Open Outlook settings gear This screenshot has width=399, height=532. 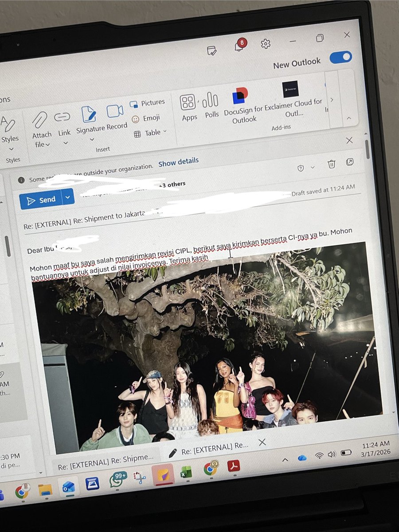click(x=266, y=43)
